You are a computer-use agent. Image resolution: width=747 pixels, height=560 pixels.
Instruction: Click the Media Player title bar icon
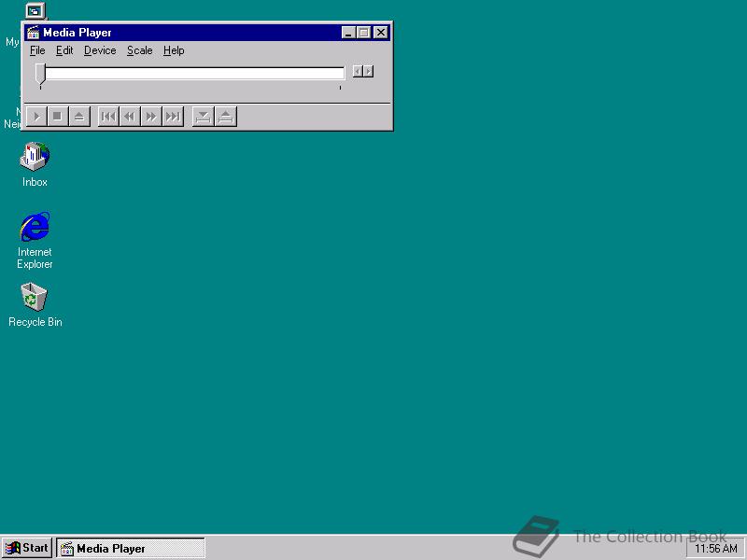[34, 33]
